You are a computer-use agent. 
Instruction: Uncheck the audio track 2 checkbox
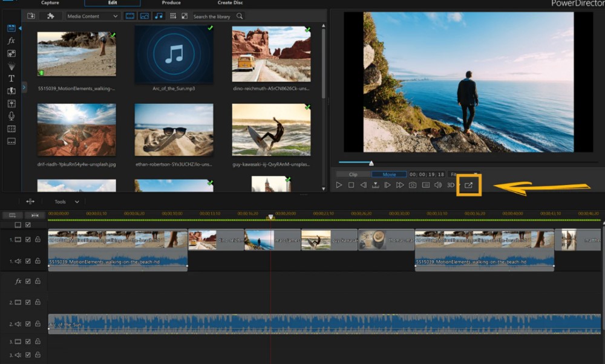click(28, 325)
